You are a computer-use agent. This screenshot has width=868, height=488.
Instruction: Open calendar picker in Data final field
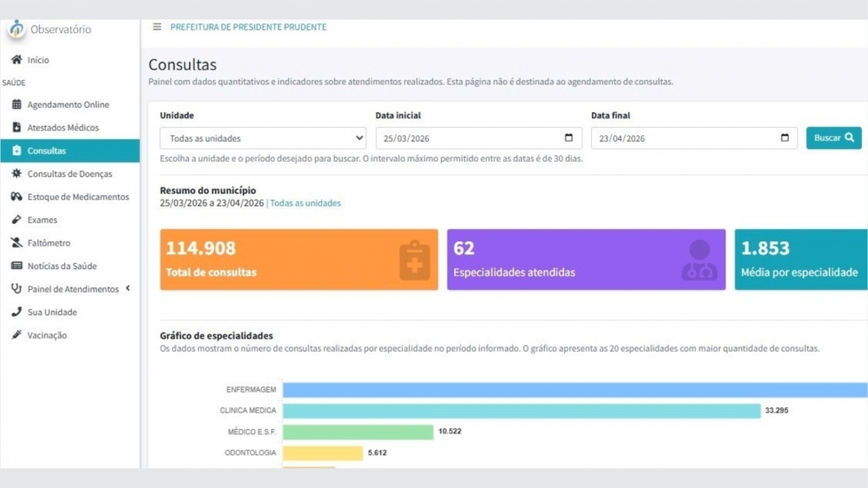[x=785, y=137]
